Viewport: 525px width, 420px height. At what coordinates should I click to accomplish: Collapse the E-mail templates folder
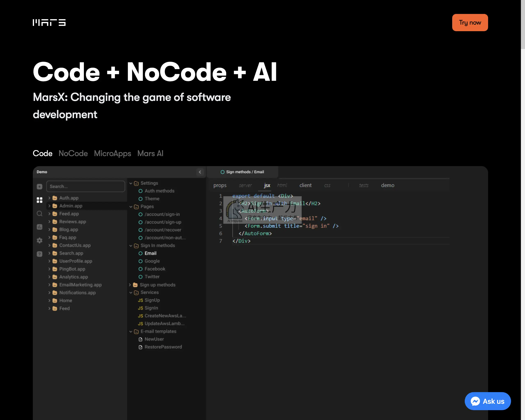(x=131, y=331)
